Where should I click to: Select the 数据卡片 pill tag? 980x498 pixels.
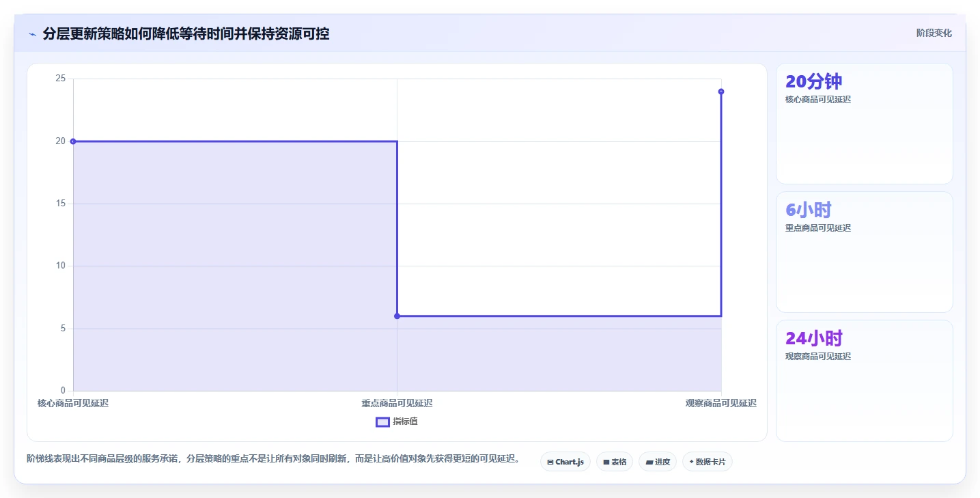click(x=707, y=462)
